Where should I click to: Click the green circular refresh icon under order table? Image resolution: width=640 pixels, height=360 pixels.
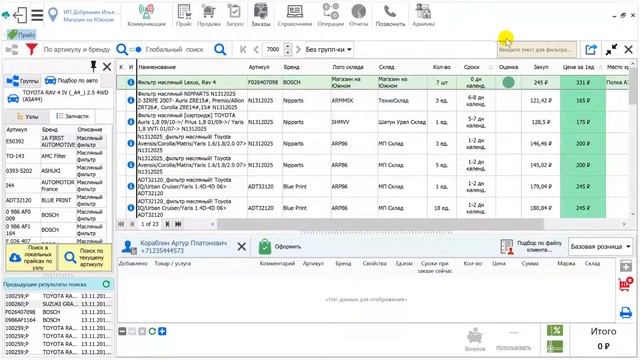point(152,331)
